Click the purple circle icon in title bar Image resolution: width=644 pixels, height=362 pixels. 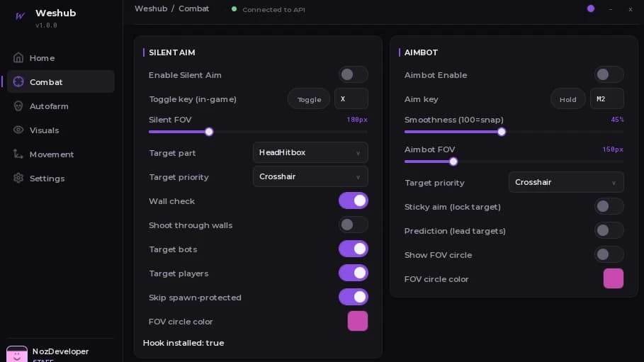[x=591, y=9]
